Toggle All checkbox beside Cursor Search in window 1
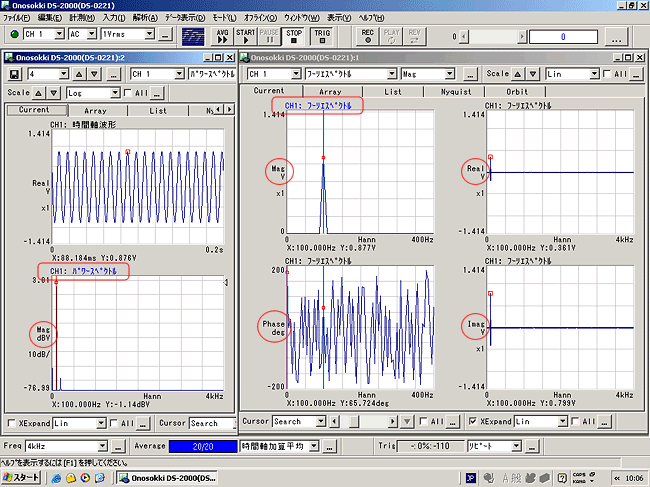This screenshot has width=650, height=487. click(x=423, y=421)
